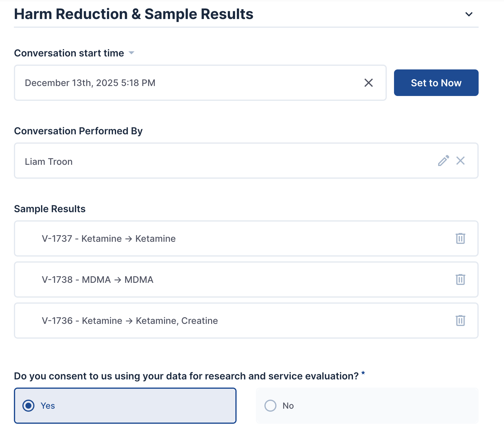Select No for research consent
Viewport: 504px width, 428px height.
point(270,406)
